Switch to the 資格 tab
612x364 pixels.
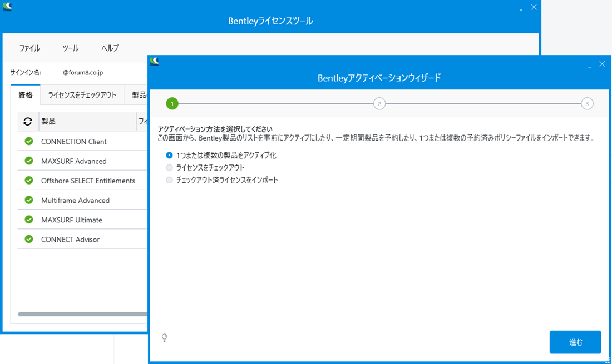point(26,95)
